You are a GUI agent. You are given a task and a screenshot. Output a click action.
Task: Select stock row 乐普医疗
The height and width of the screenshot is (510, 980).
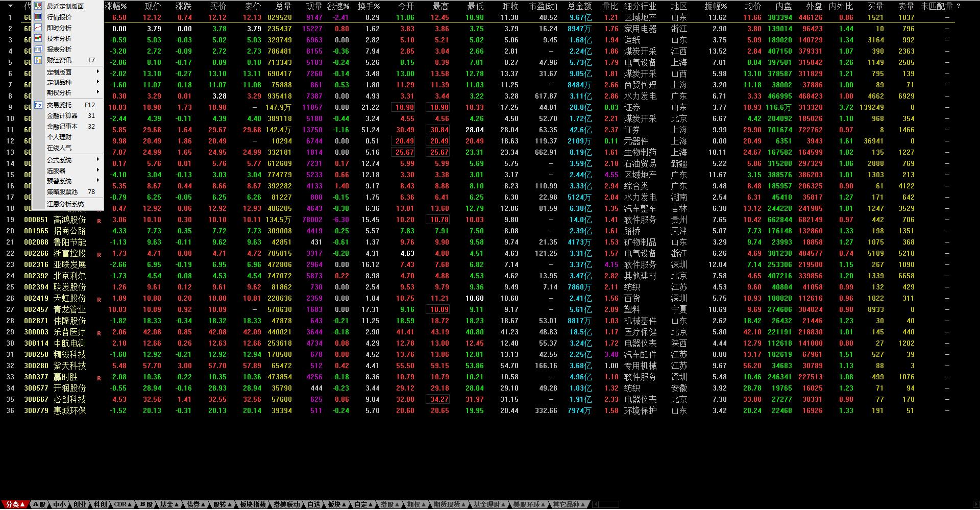pos(477,332)
